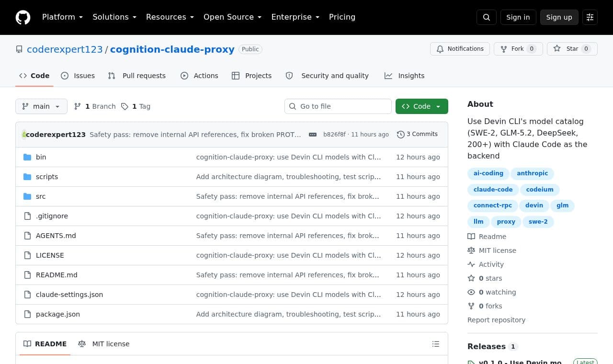The width and height of the screenshot is (613, 364).
Task: Open the Pricing link
Action: pos(342,17)
